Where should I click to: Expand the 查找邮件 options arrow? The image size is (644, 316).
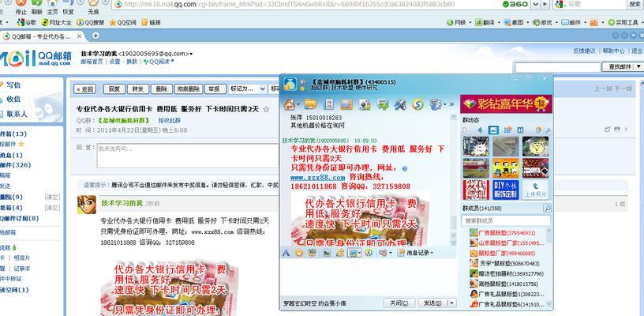[x=639, y=66]
